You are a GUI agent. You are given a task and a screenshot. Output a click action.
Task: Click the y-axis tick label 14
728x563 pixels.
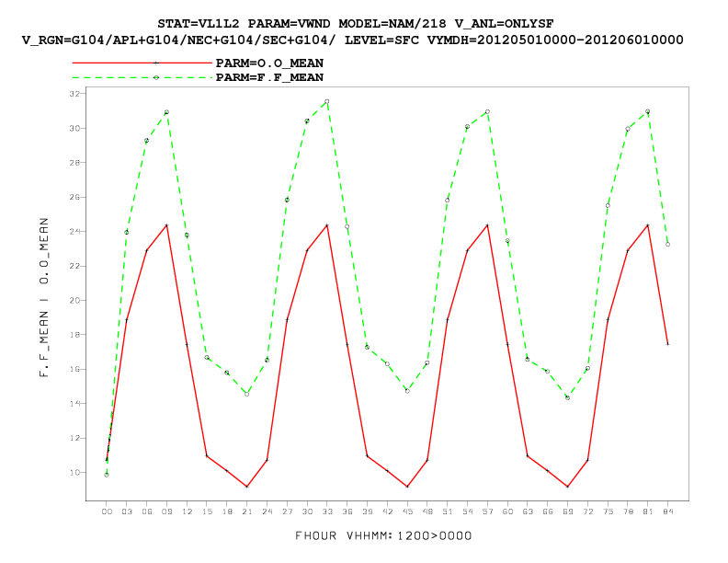click(74, 404)
